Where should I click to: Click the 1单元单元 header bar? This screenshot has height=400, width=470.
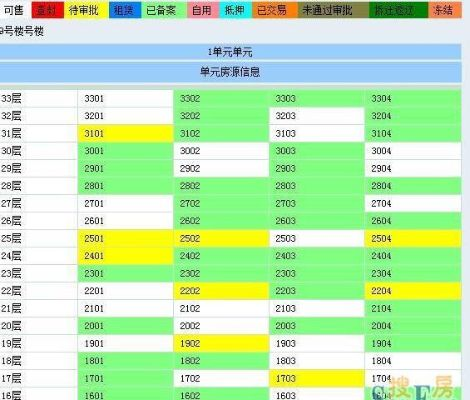click(x=230, y=52)
